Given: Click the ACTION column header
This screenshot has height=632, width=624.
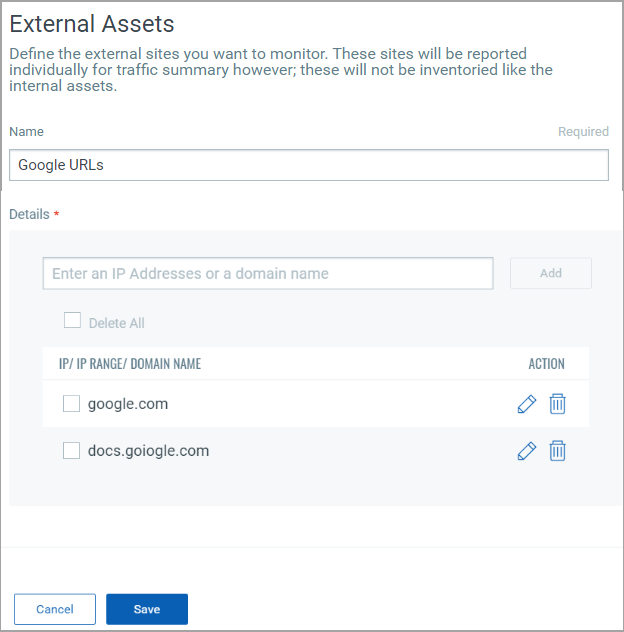Looking at the screenshot, I should coord(546,364).
